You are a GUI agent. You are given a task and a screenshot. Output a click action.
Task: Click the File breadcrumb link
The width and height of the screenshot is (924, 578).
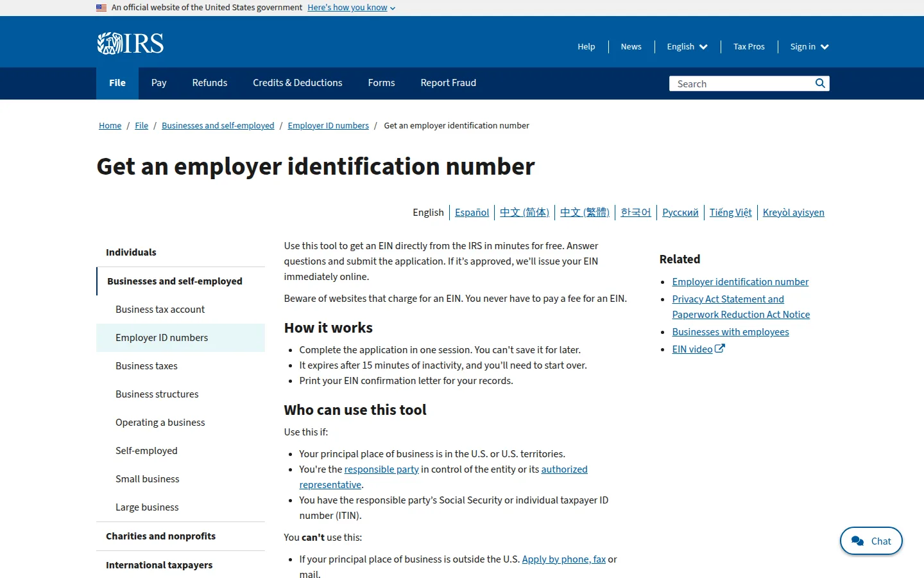142,125
